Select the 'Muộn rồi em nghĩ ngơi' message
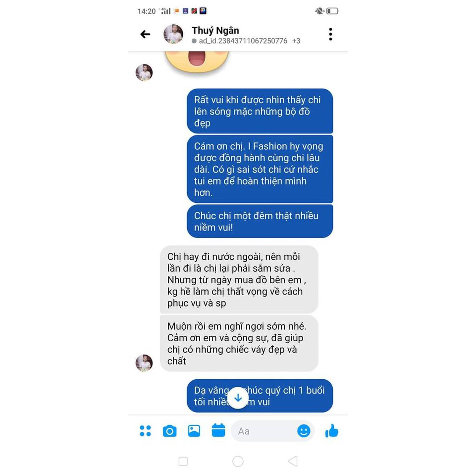The width and height of the screenshot is (476, 476). 239,343
